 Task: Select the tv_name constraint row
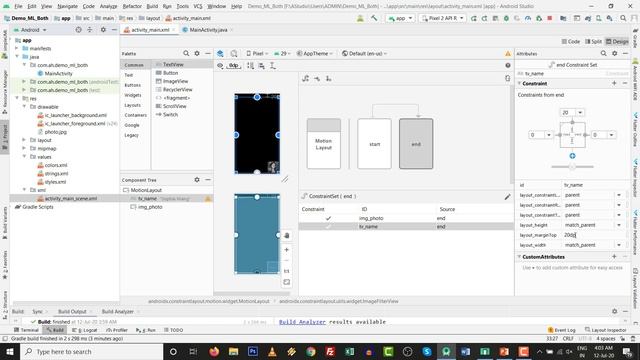(x=406, y=227)
